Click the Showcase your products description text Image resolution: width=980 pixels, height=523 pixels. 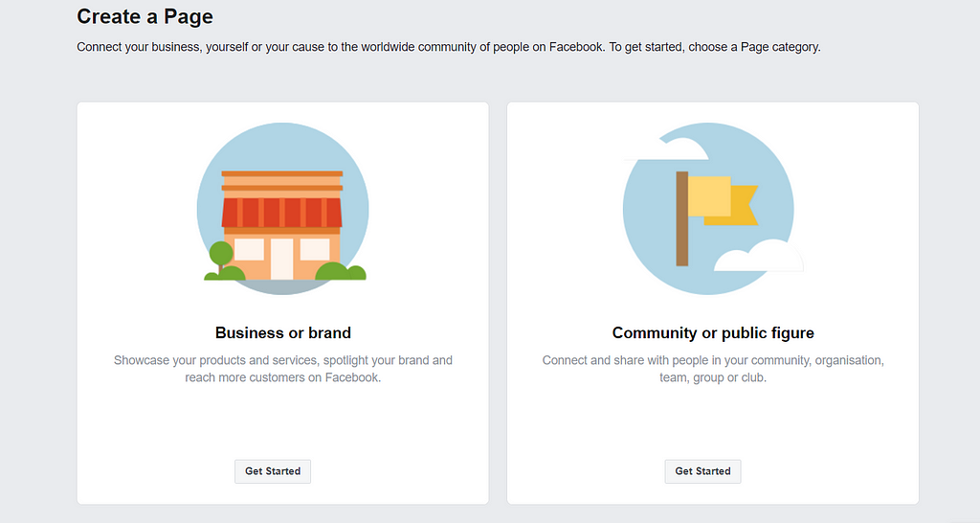click(x=283, y=369)
